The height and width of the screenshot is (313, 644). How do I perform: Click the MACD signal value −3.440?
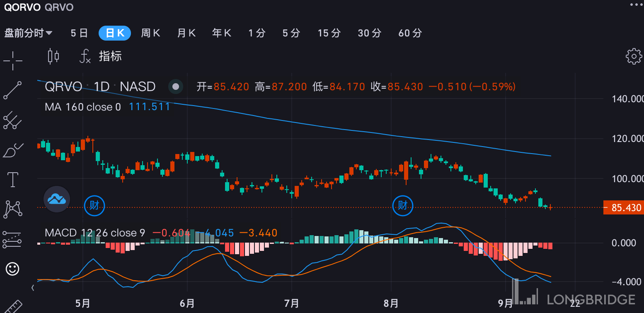[258, 233]
